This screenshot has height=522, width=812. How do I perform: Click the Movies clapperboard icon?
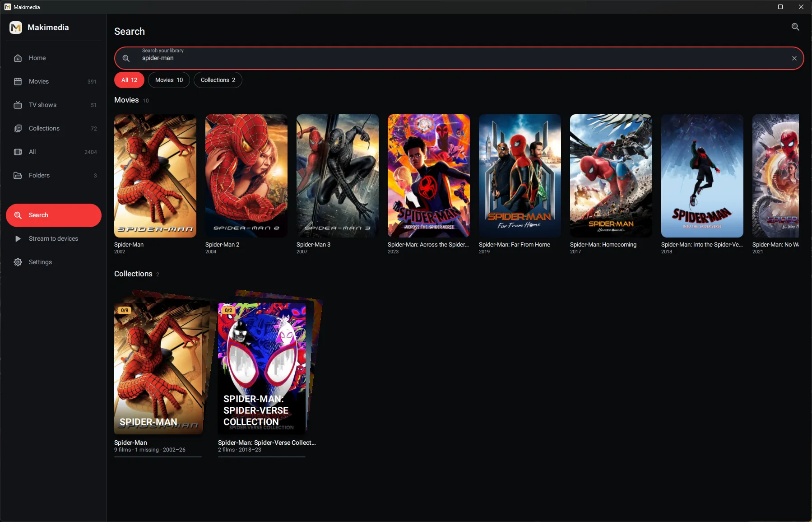click(18, 81)
